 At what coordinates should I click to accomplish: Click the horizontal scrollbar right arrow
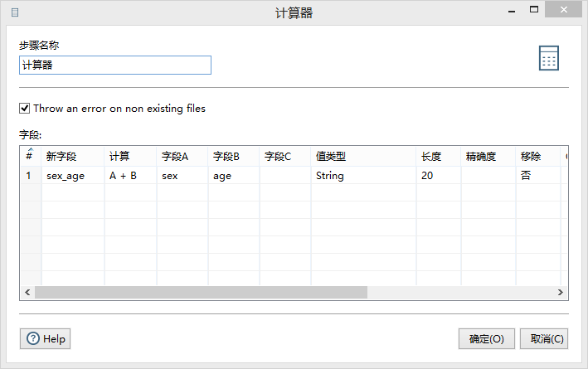pyautogui.click(x=561, y=292)
